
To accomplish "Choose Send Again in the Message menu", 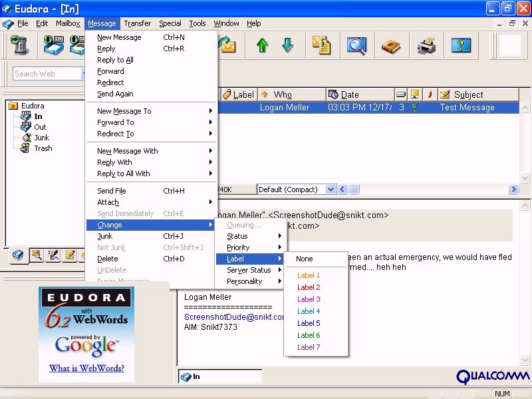I will 151,94.
